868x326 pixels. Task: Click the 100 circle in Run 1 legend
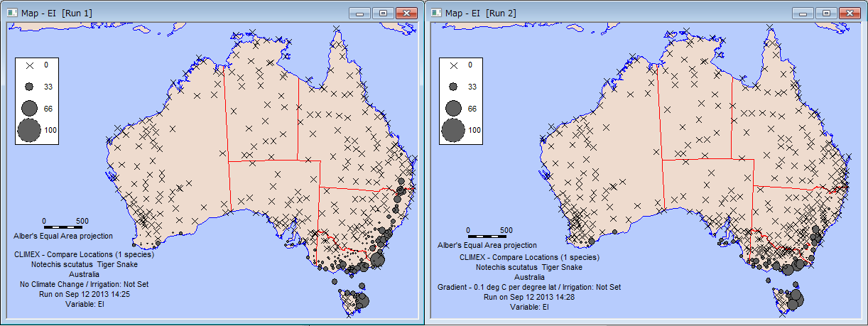30,131
